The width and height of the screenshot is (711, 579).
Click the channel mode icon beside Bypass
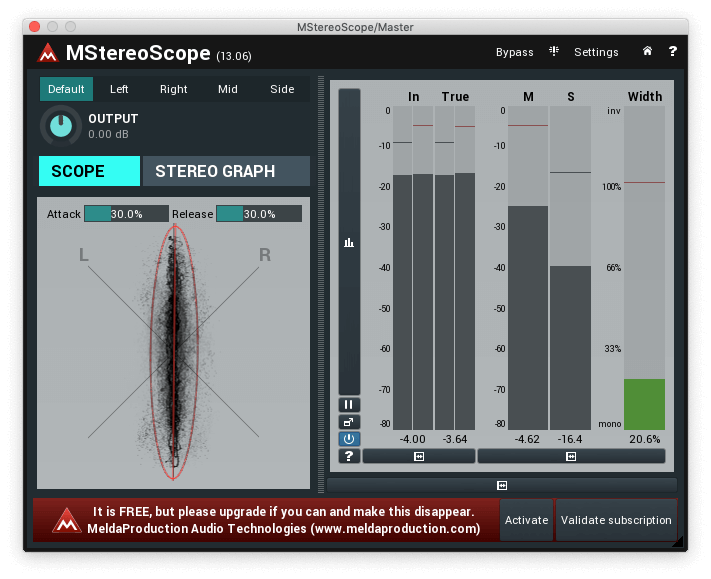click(x=554, y=51)
